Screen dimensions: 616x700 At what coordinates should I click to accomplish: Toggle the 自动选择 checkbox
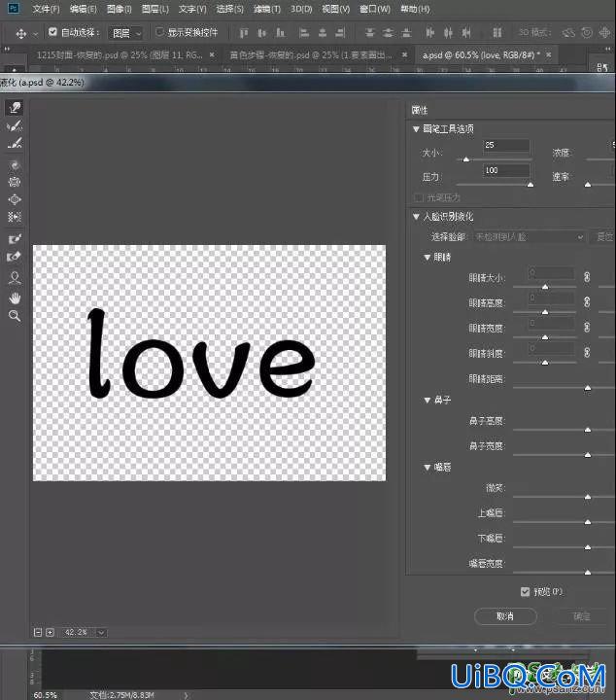pyautogui.click(x=52, y=32)
